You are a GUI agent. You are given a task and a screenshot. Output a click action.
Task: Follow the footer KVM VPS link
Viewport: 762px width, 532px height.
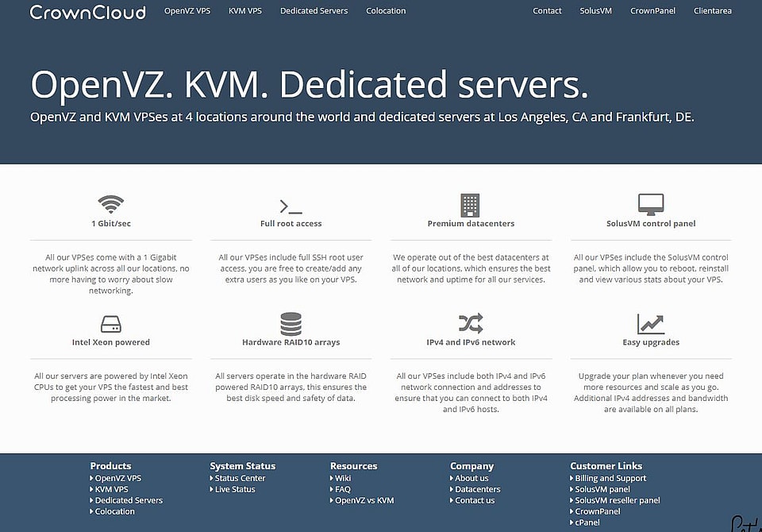pos(112,489)
